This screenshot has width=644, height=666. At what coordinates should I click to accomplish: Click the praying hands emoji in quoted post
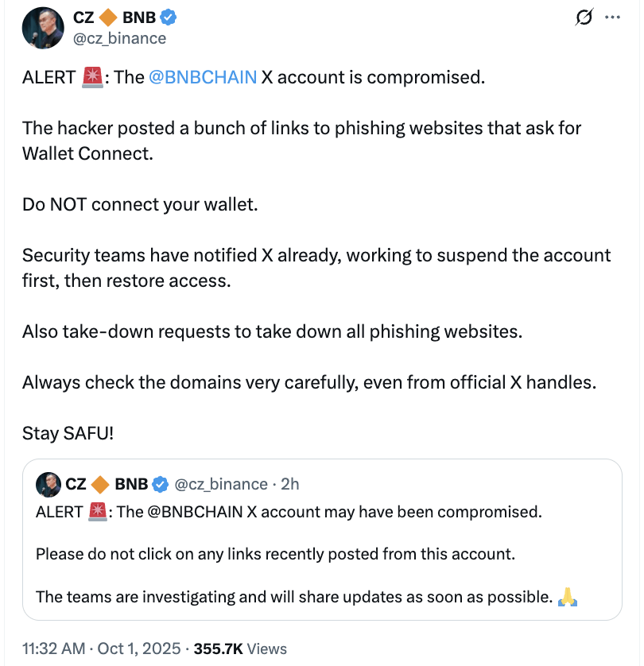[x=567, y=598]
